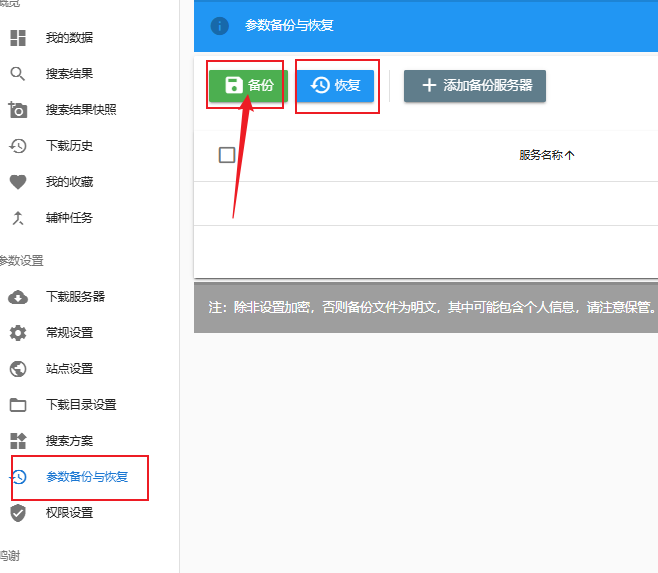The width and height of the screenshot is (658, 573).
Task: Click the permission settings shield icon
Action: coord(17,513)
